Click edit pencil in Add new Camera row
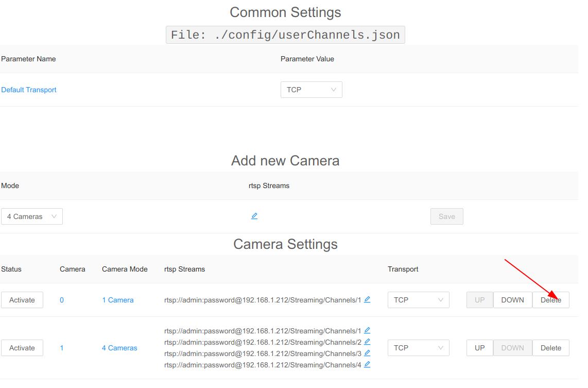This screenshot has height=388, width=588. [x=254, y=216]
